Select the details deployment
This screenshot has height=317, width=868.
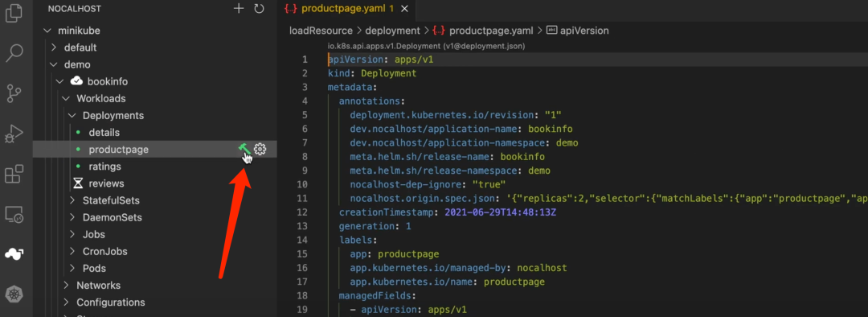click(104, 133)
